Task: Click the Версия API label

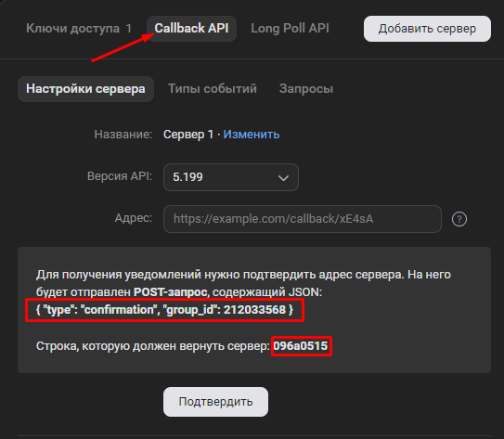Action: click(x=120, y=176)
